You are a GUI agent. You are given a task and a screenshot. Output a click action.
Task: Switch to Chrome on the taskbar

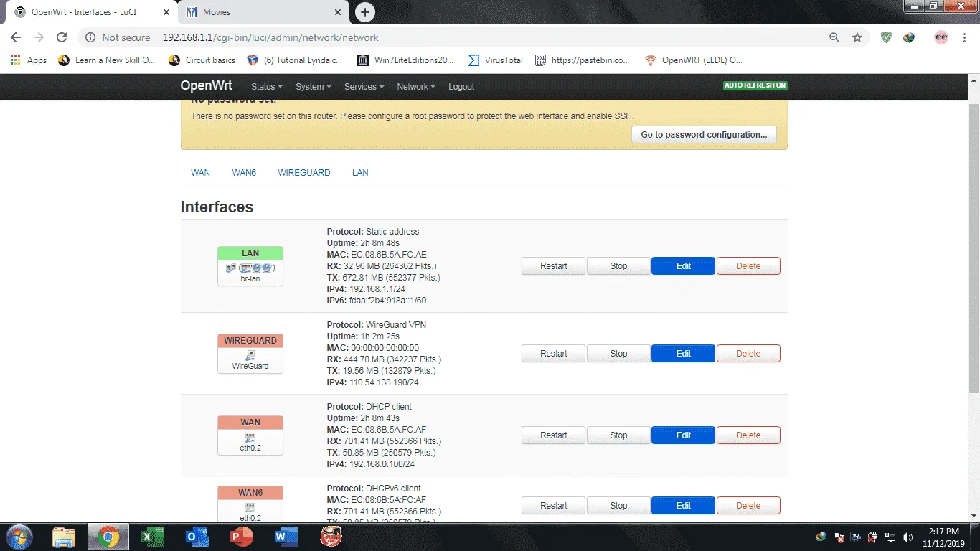point(108,537)
